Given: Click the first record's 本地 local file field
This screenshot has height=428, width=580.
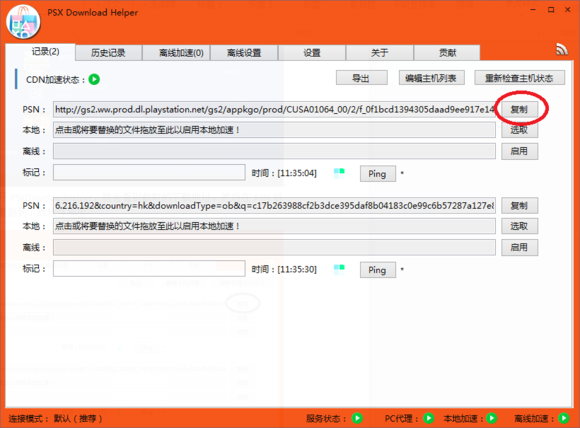Looking at the screenshot, I should [x=274, y=130].
